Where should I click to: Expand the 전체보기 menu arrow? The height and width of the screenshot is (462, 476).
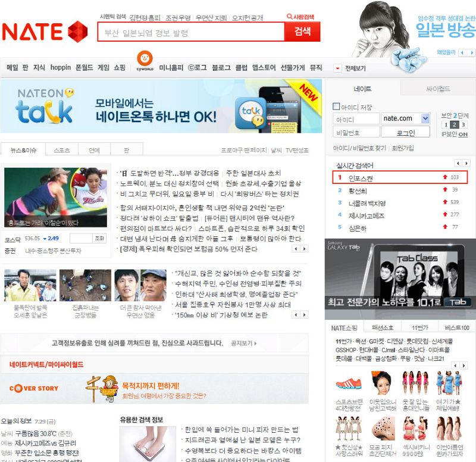tap(338, 68)
